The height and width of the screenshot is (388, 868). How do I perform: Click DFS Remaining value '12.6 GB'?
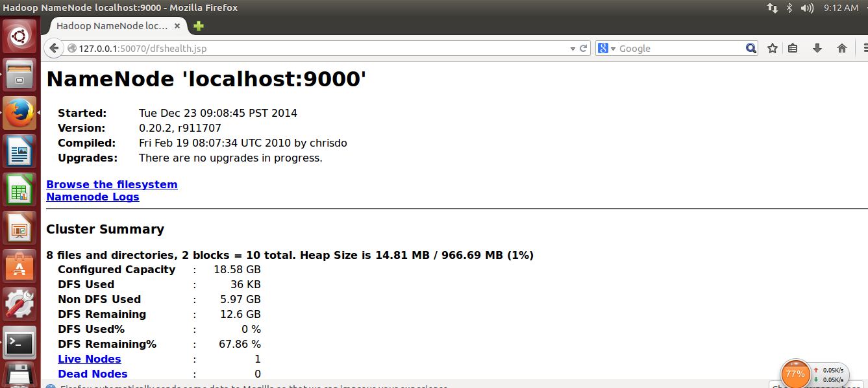pyautogui.click(x=241, y=314)
